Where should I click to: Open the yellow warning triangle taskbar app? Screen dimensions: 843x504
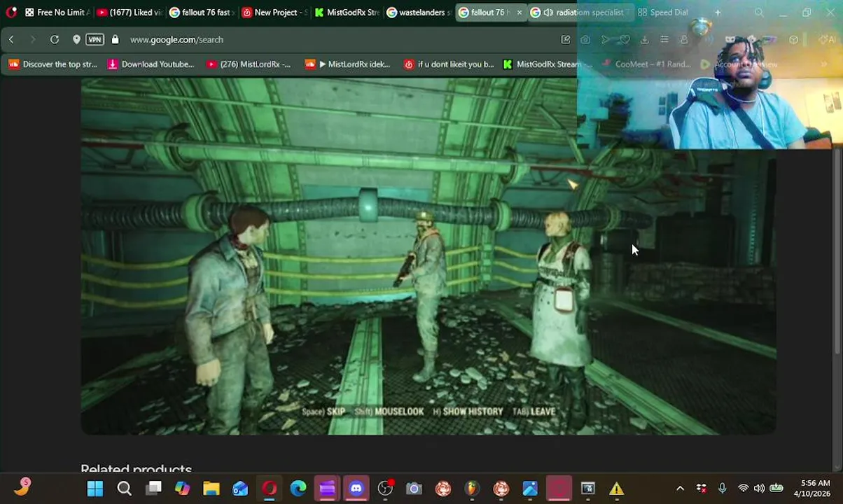[616, 489]
